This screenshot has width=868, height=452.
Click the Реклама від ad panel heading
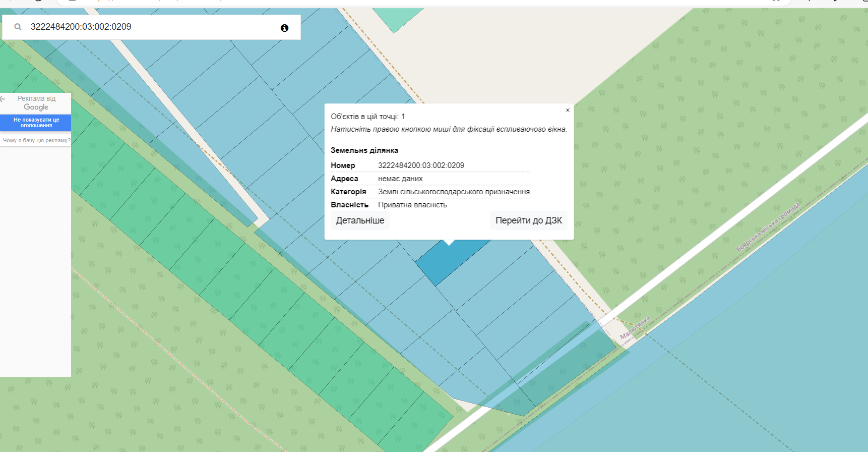click(x=36, y=98)
